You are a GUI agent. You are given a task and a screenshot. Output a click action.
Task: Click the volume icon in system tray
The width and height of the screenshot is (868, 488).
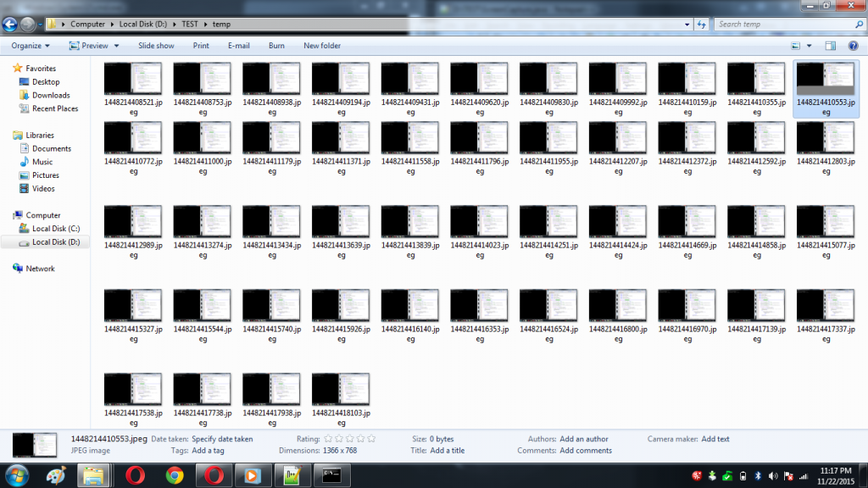772,477
